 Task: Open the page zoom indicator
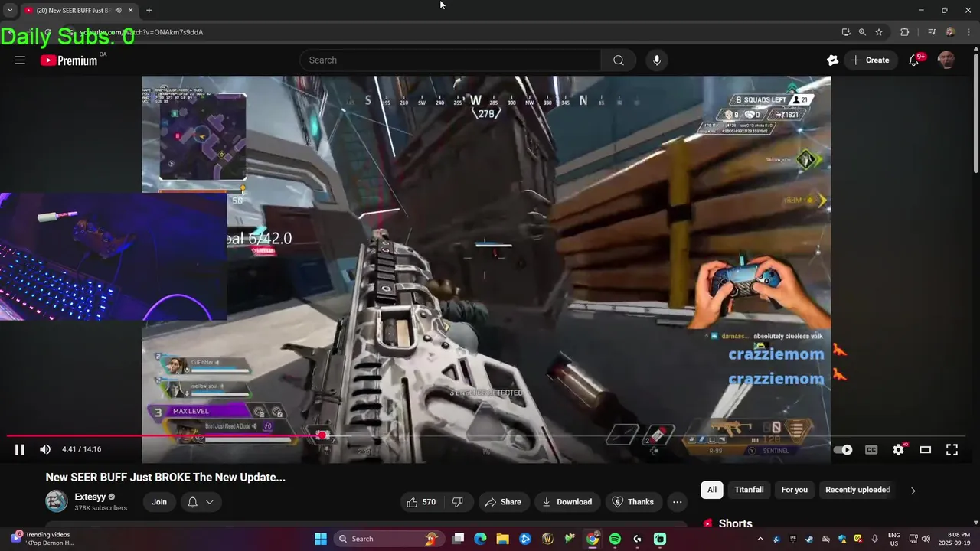(862, 32)
